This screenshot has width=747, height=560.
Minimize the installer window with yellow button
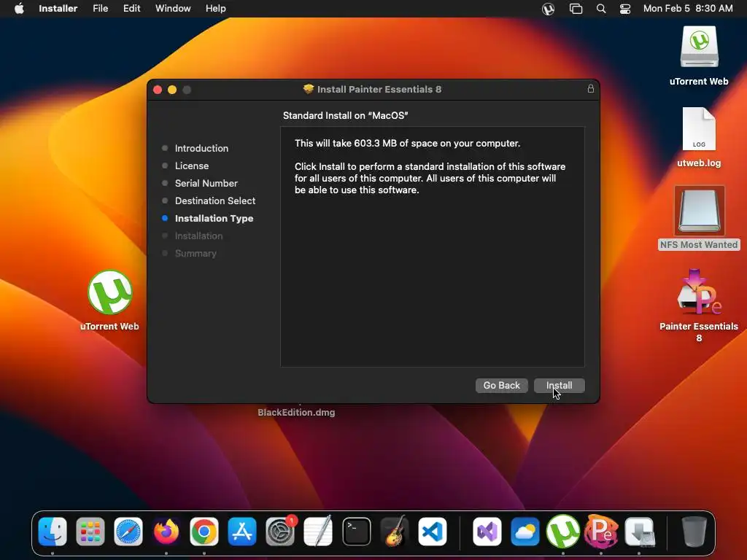click(x=172, y=90)
